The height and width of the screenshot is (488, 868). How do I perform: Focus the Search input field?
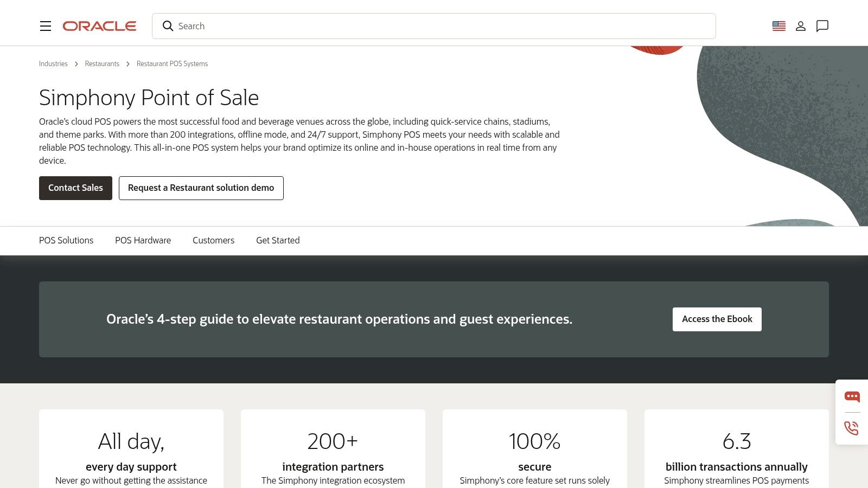point(434,26)
